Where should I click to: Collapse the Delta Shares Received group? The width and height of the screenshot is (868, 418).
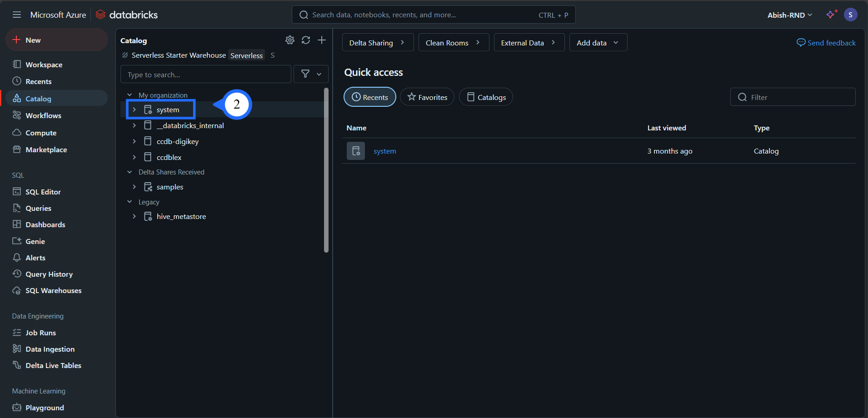(130, 172)
